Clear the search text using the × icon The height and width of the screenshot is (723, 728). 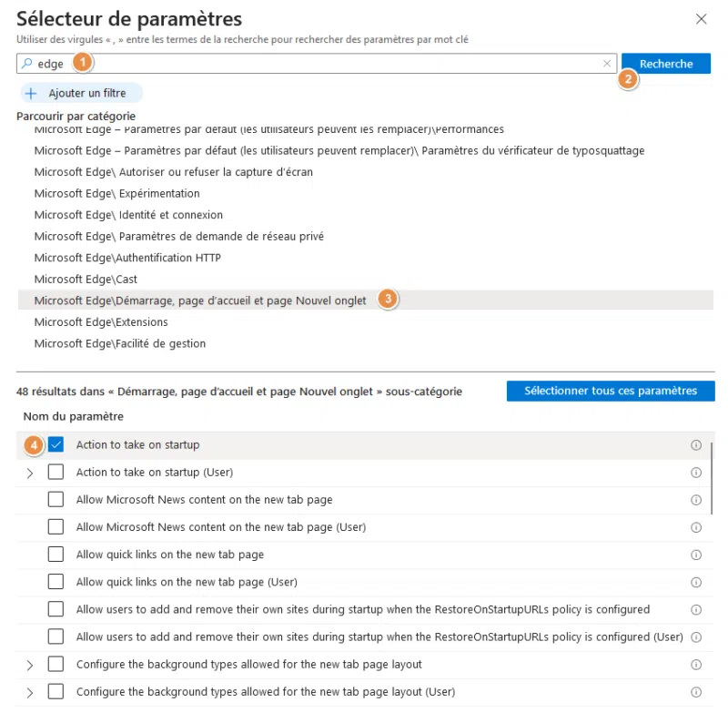coord(608,63)
